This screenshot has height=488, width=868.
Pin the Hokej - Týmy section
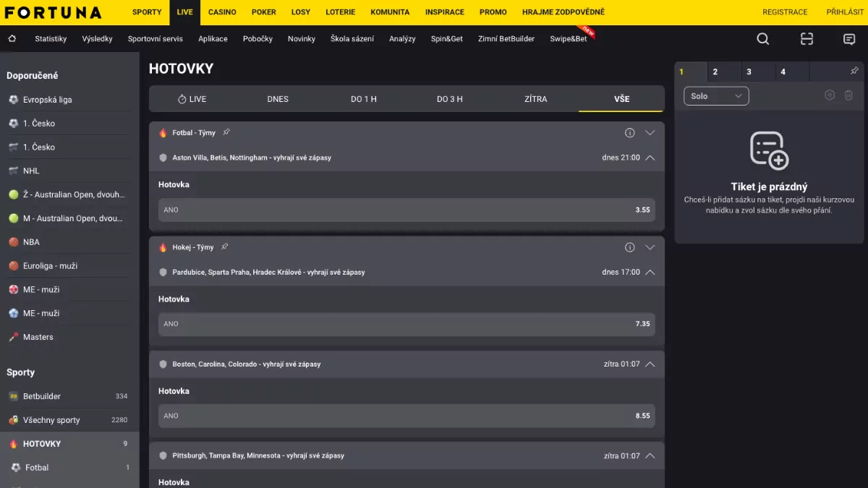click(x=225, y=247)
